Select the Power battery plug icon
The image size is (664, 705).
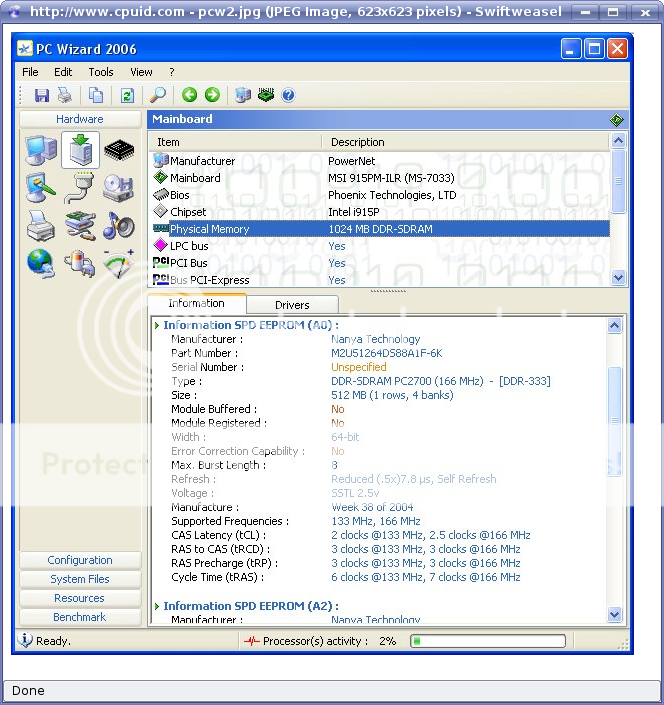click(x=80, y=263)
